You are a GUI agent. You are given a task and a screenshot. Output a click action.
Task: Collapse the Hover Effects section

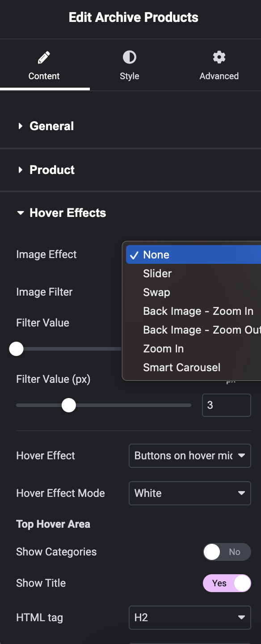point(130,213)
